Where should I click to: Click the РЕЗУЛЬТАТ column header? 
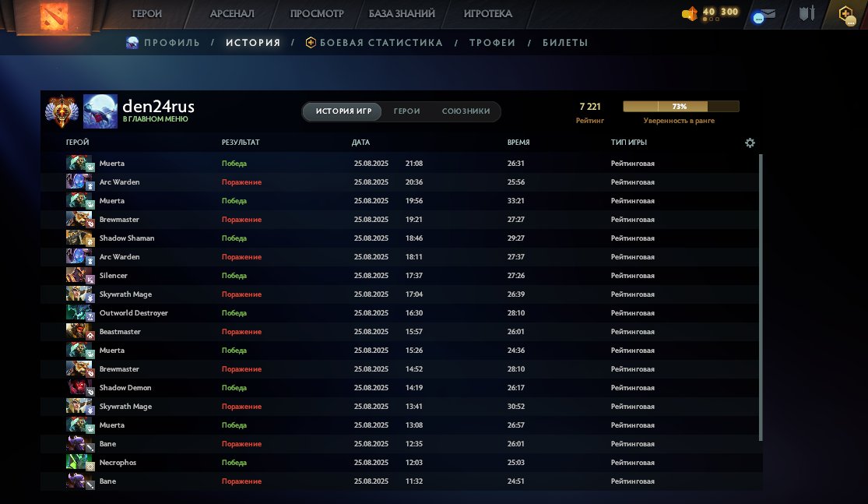[x=241, y=143]
